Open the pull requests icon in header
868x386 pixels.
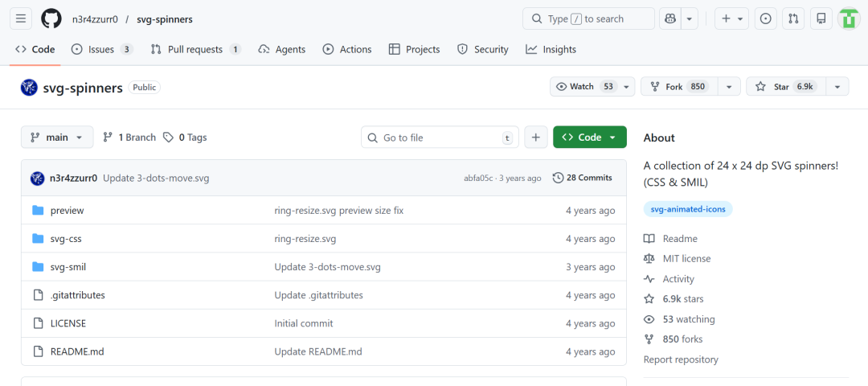[x=793, y=18]
